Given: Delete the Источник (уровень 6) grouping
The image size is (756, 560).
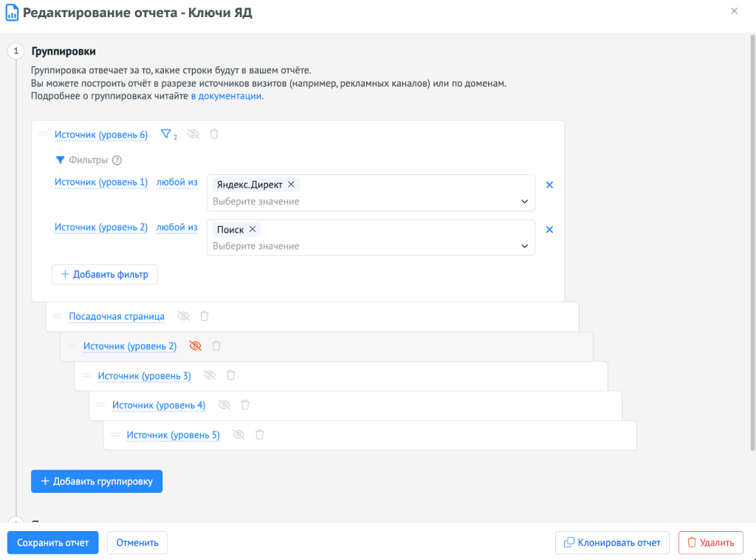Looking at the screenshot, I should [214, 134].
